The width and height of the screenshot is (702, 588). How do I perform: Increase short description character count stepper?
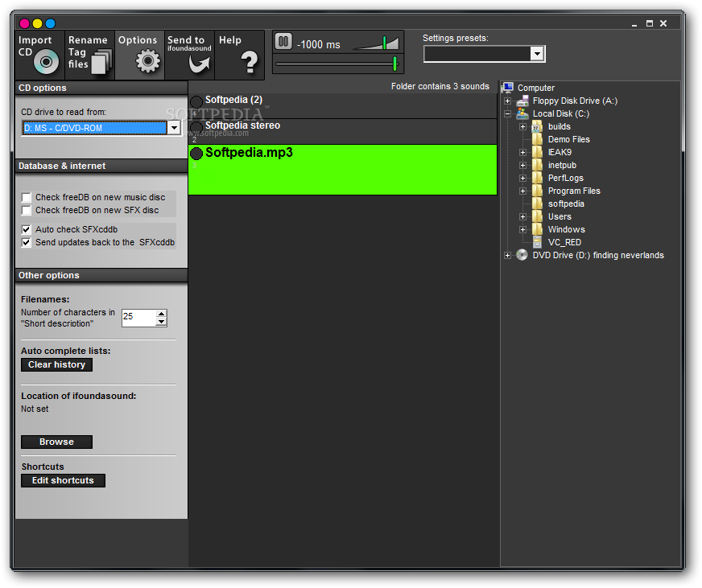(x=161, y=314)
